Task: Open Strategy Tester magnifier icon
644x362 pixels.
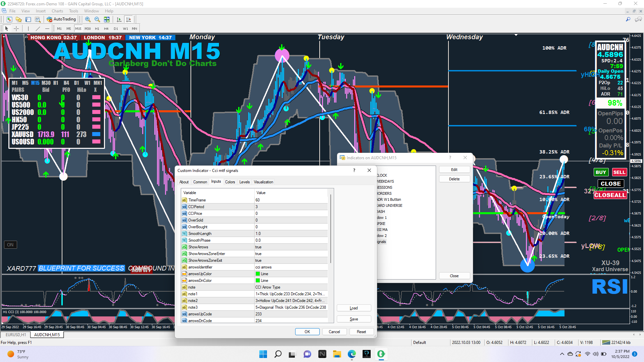Action: click(38, 19)
